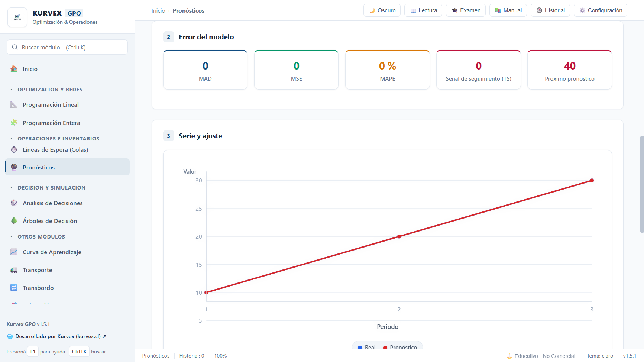Click the MAPE error card

(388, 70)
